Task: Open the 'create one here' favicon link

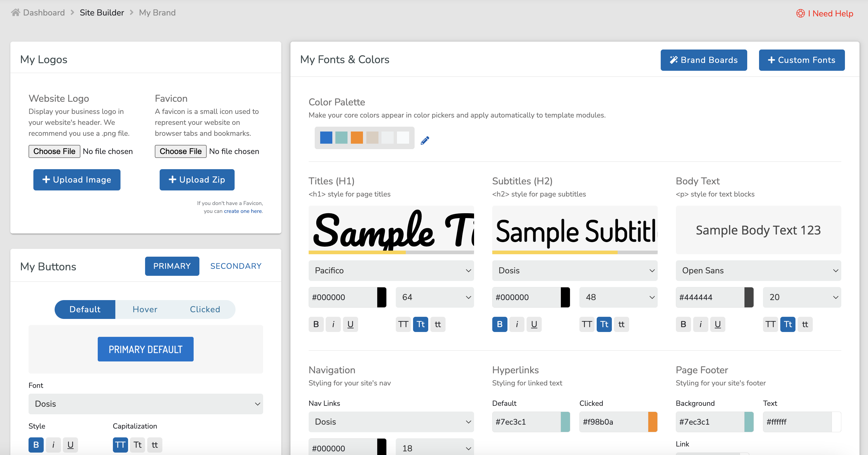Action: click(x=242, y=211)
